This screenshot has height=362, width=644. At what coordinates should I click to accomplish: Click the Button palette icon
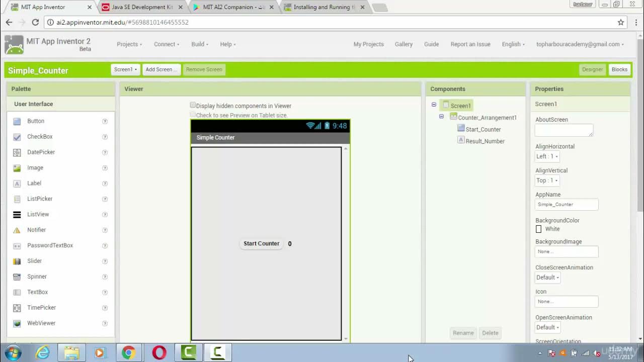pos(17,121)
